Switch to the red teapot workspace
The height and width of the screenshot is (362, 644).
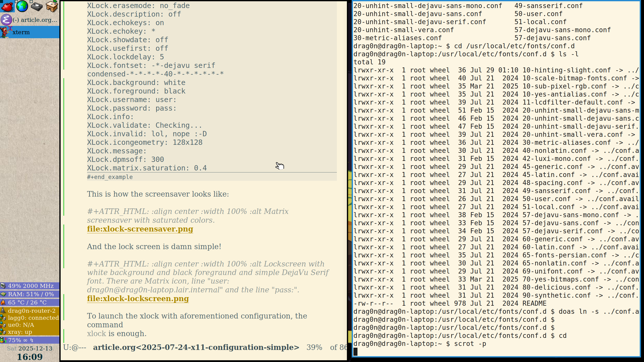point(7,6)
